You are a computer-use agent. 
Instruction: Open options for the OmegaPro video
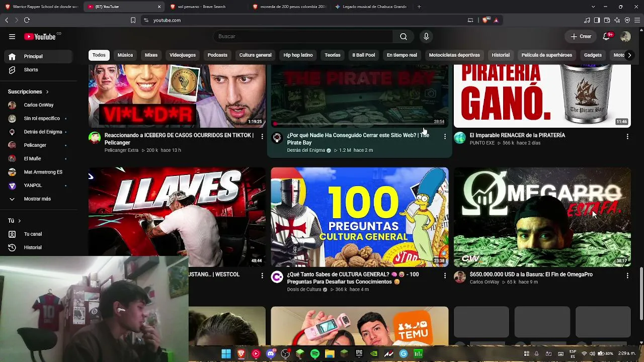(x=627, y=276)
